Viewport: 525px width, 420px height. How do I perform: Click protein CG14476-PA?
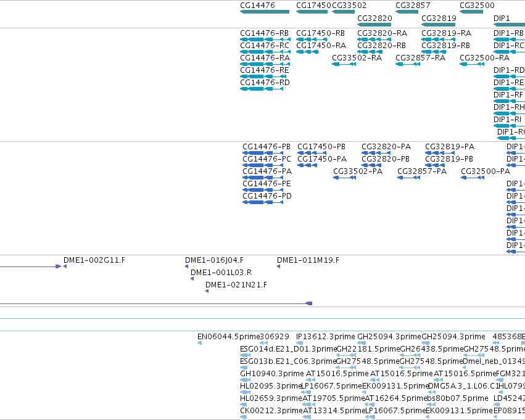(263, 178)
